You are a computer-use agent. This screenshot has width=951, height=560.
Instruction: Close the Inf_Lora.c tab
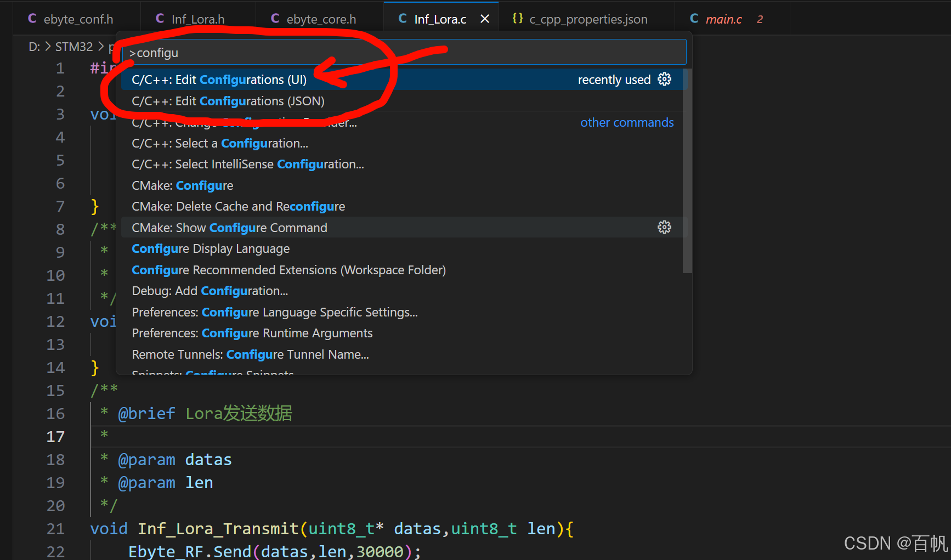(x=485, y=19)
